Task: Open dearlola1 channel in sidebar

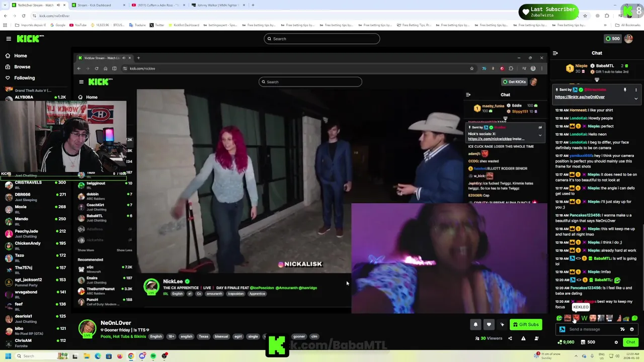Action: pyautogui.click(x=35, y=319)
